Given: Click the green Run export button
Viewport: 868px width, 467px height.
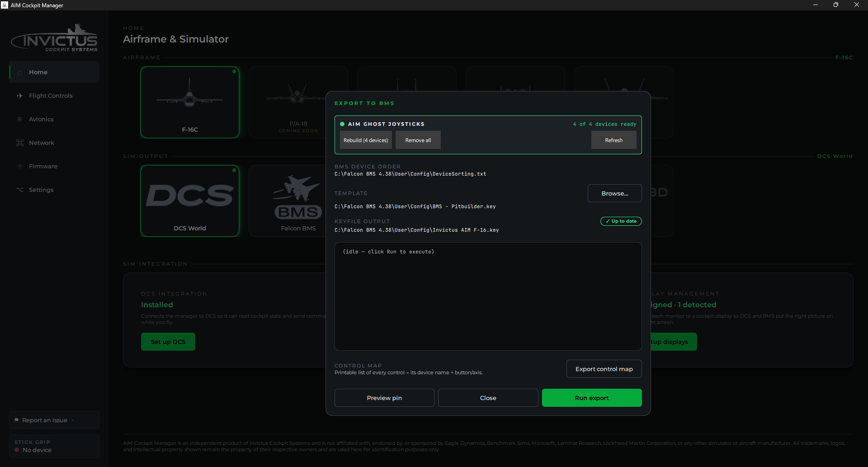Looking at the screenshot, I should tap(592, 398).
